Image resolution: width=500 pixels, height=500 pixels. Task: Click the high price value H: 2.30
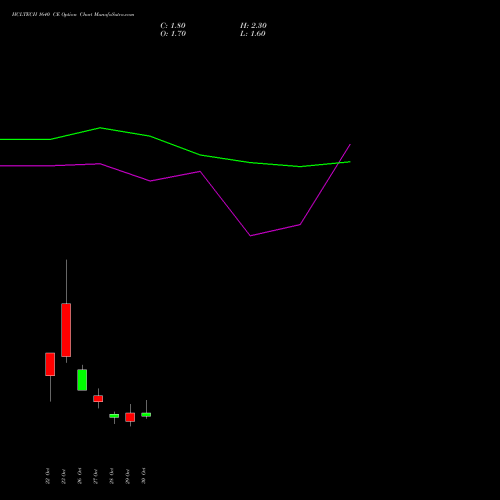pos(253,26)
